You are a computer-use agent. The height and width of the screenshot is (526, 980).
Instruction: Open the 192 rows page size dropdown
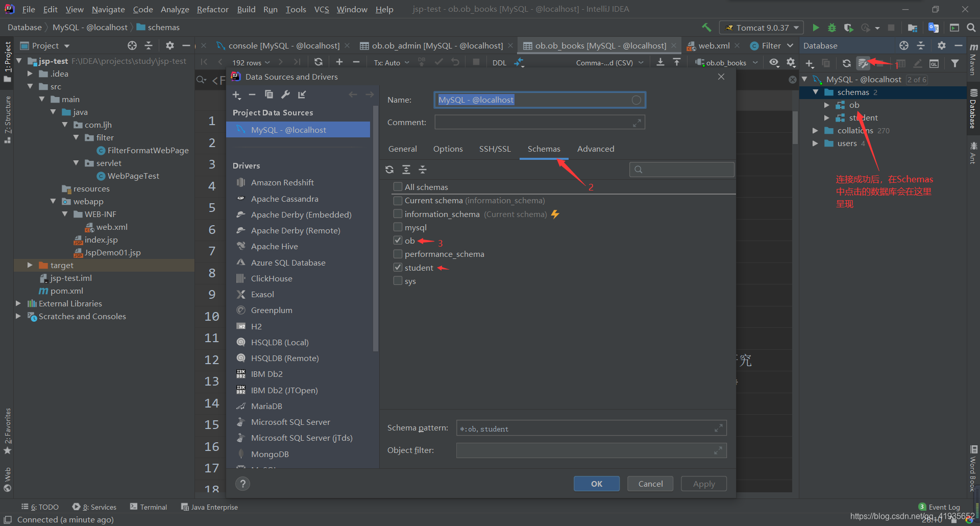[x=251, y=62]
